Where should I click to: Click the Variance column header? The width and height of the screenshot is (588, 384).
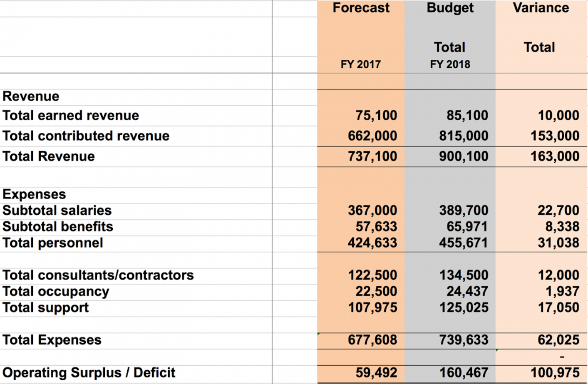click(541, 8)
